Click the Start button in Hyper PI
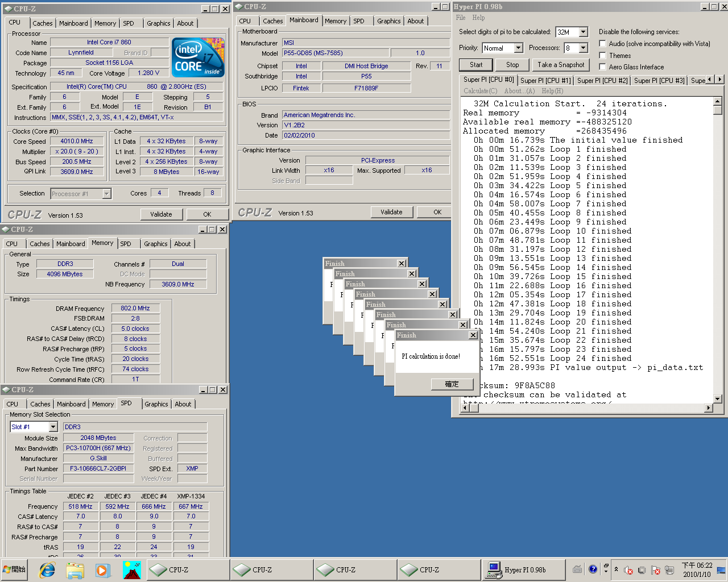This screenshot has width=728, height=582. (x=476, y=65)
